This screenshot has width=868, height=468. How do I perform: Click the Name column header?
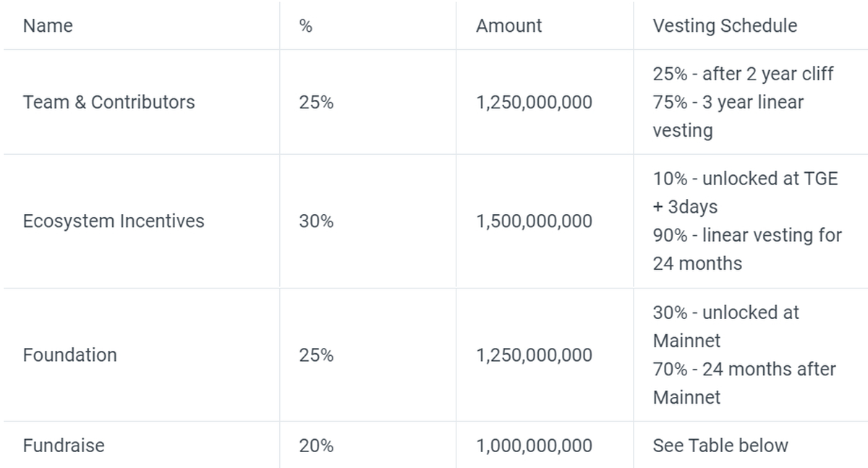coord(48,26)
